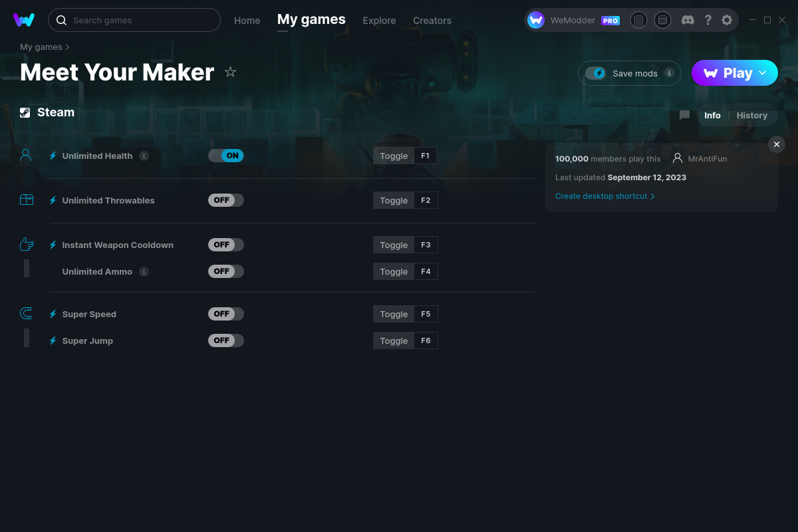Open the magnet movement category icon
The image size is (798, 532).
click(x=26, y=313)
